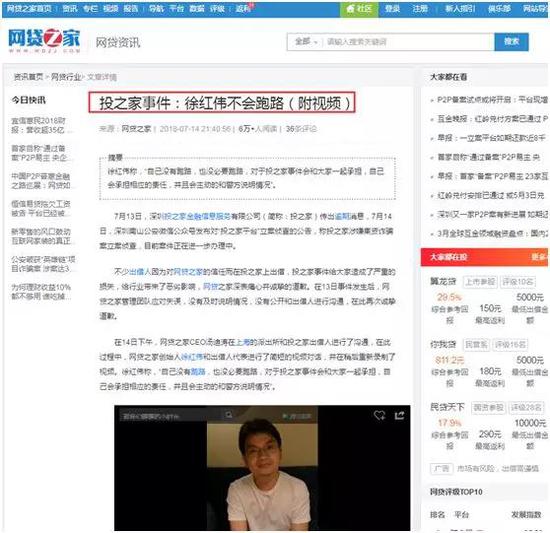Screen dimensions: 550x533
Task: Open '深圳又一家P2P案有新进展' trending article
Action: [492, 214]
